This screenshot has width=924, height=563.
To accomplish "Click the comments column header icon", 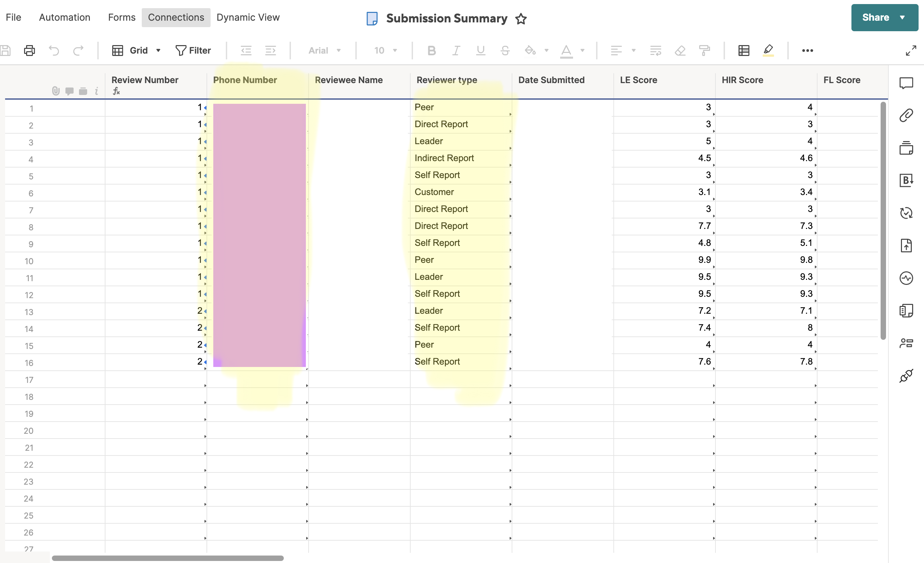I will click(x=70, y=91).
